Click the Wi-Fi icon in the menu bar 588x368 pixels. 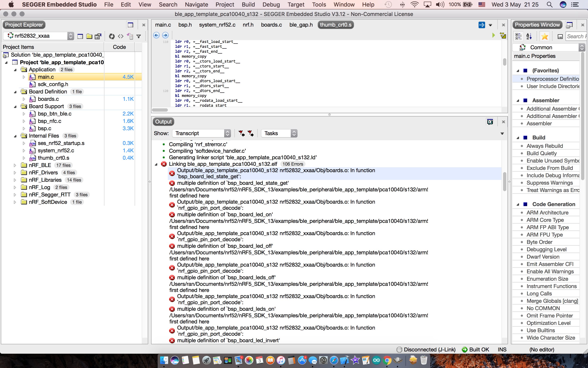pyautogui.click(x=414, y=5)
